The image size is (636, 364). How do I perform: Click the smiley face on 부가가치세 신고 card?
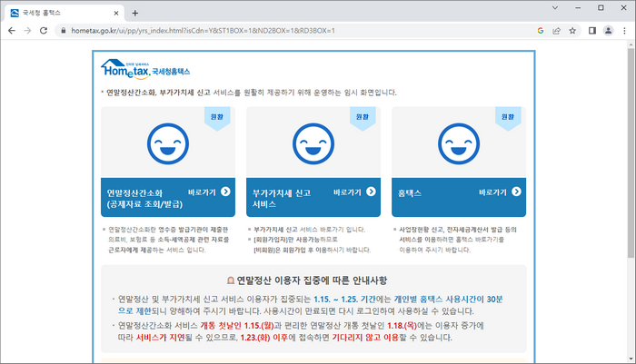tap(313, 143)
